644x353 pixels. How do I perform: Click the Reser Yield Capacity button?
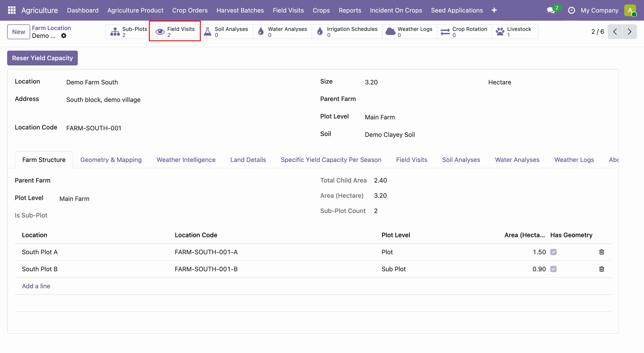(42, 58)
